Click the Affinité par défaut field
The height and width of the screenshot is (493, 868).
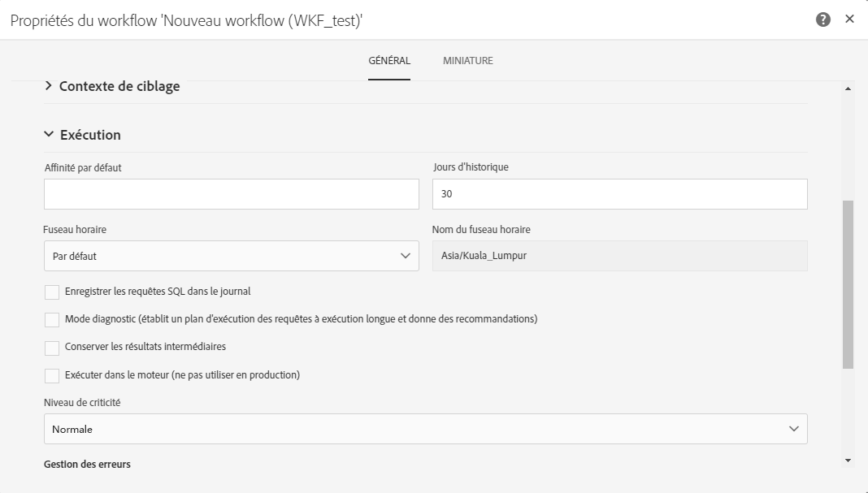click(x=231, y=194)
